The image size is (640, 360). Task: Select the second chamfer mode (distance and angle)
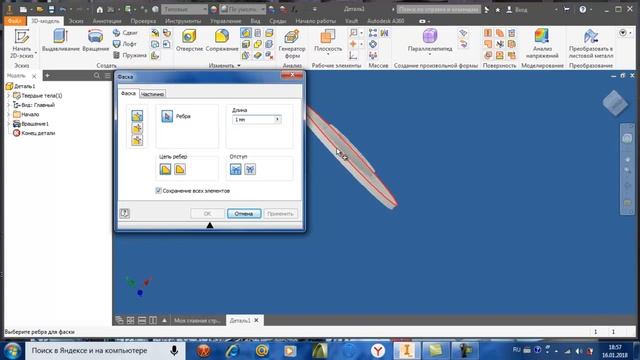pyautogui.click(x=137, y=128)
